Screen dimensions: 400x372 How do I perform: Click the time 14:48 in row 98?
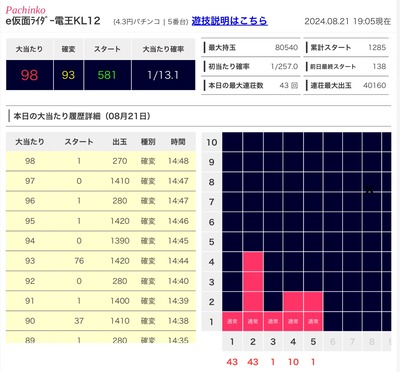tap(178, 161)
